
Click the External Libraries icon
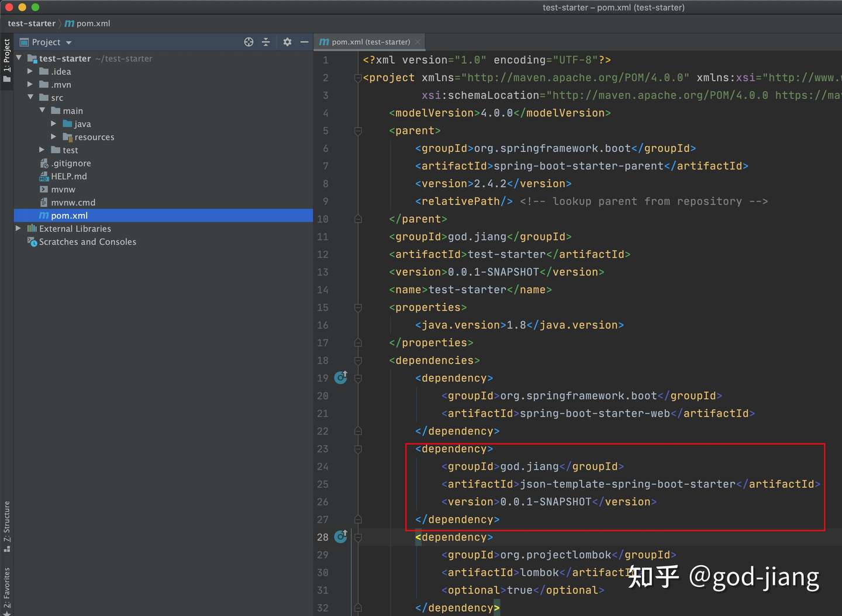[32, 229]
